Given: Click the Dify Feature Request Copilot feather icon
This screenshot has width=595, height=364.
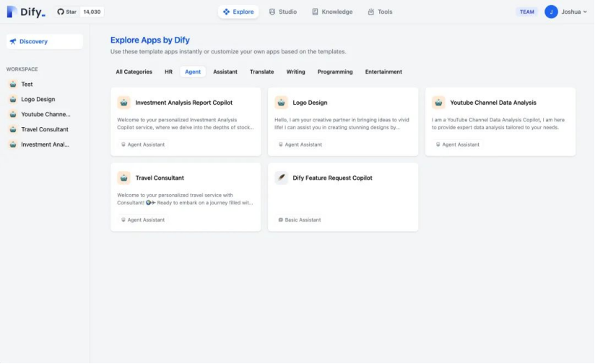Looking at the screenshot, I should click(282, 178).
